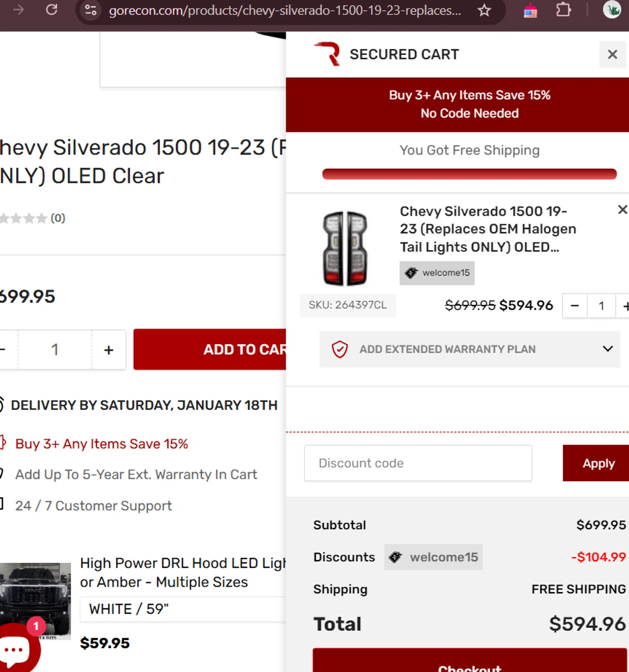Decrease cart item quantity with minus
The image size is (629, 672).
coord(575,306)
